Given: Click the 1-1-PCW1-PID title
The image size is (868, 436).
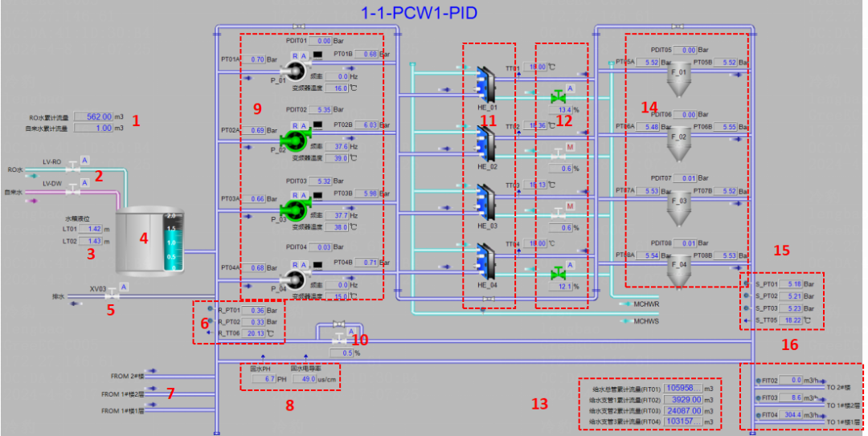Looking at the screenshot, I should tap(419, 13).
